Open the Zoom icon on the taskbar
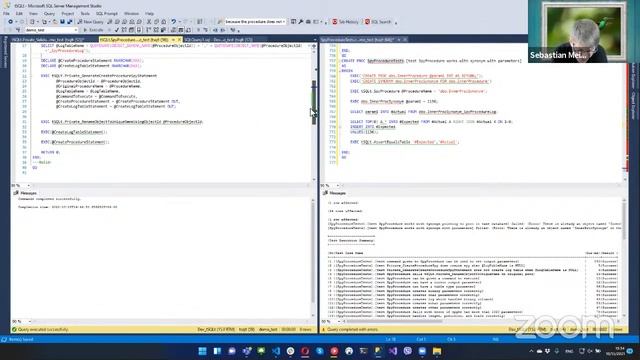The height and width of the screenshot is (360, 640). [x=422, y=351]
